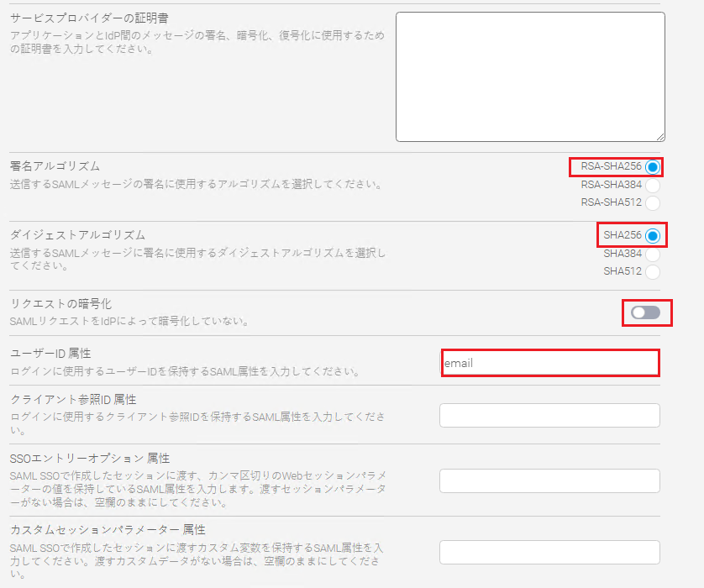The image size is (704, 588).
Task: Toggle リクエストの暗号化 switch
Action: click(645, 312)
